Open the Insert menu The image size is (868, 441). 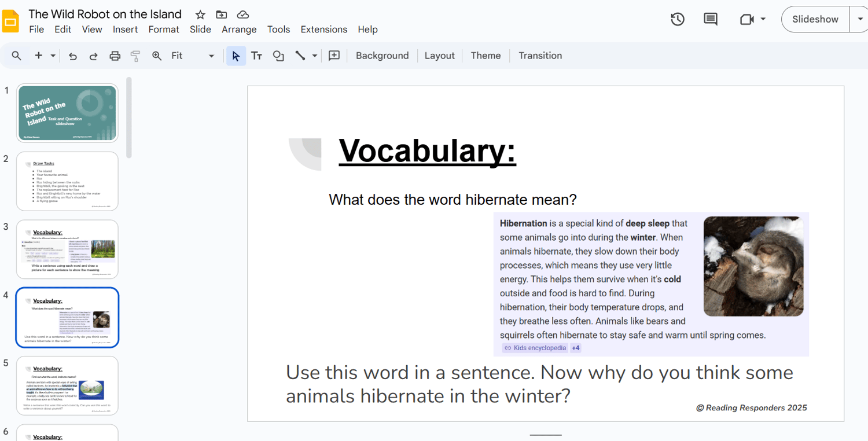click(126, 30)
